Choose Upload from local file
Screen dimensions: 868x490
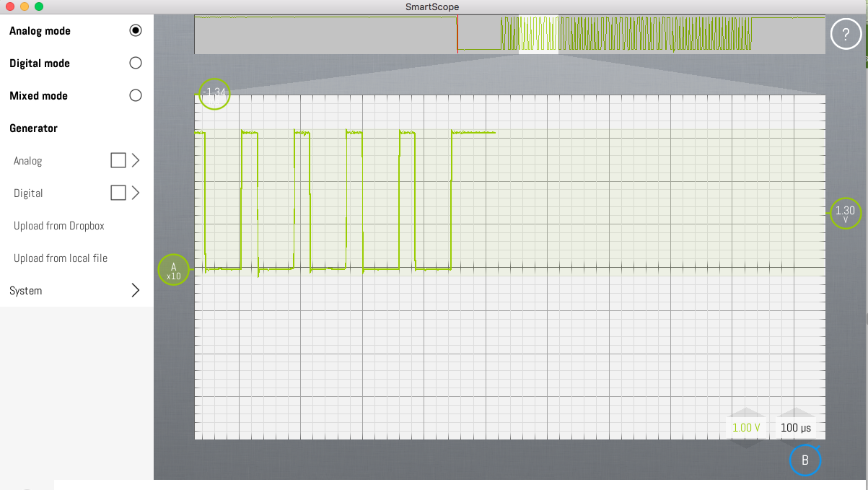pos(61,258)
